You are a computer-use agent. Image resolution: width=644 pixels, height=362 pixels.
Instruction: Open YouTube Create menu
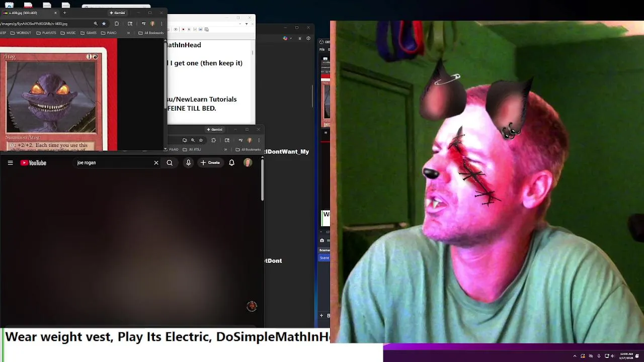[x=210, y=163]
